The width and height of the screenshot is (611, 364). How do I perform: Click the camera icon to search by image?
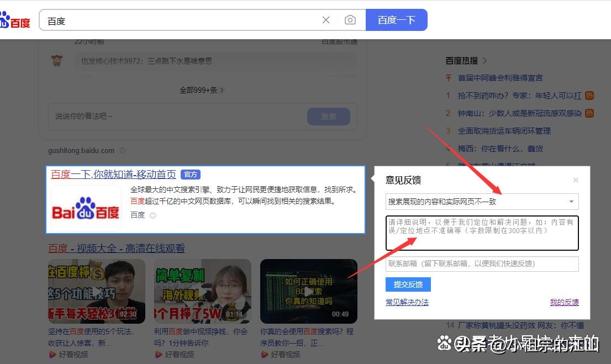click(x=350, y=19)
